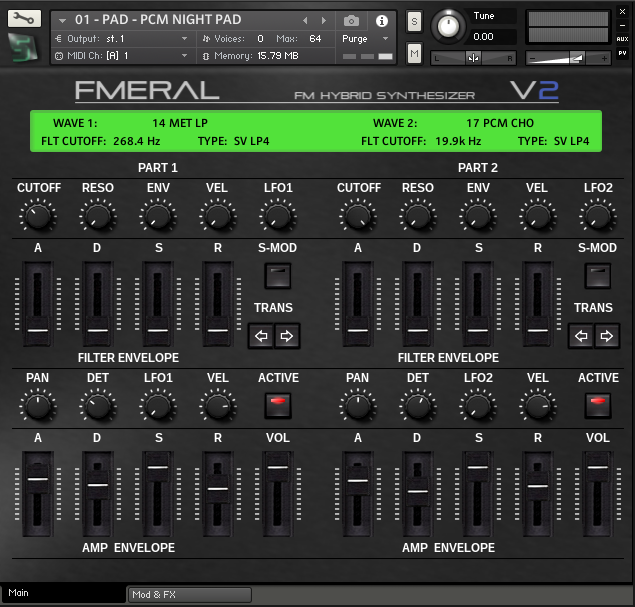Image resolution: width=635 pixels, height=607 pixels.
Task: Click the Tune knob
Action: (x=448, y=27)
